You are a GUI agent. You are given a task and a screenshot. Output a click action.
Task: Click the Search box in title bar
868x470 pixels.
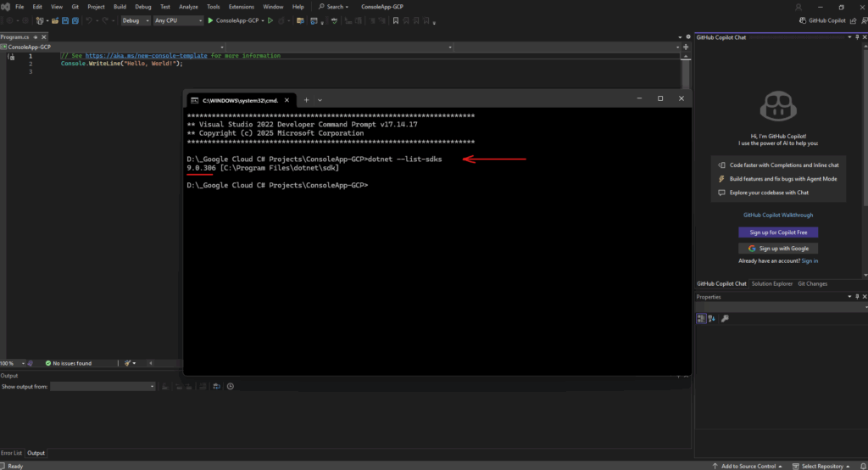pos(333,6)
